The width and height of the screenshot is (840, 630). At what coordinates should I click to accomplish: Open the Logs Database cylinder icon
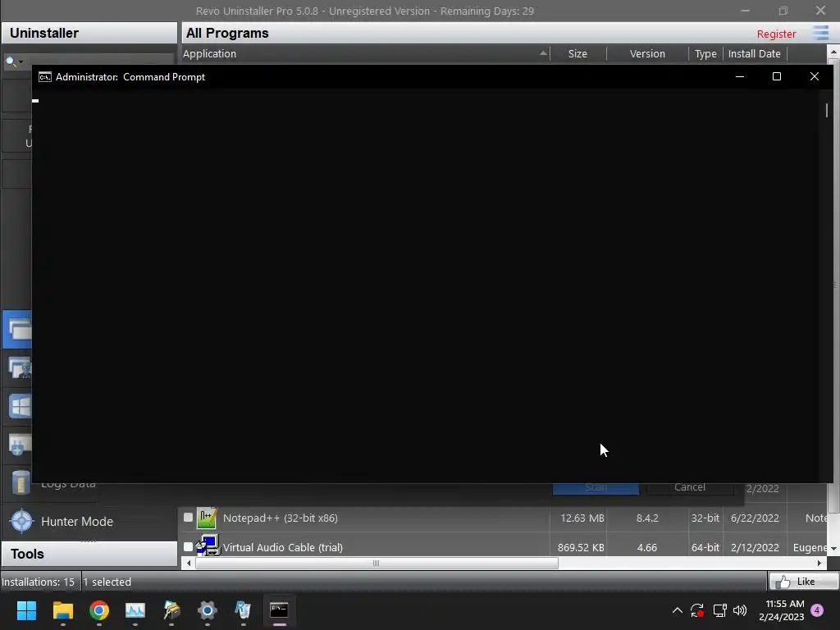21,482
